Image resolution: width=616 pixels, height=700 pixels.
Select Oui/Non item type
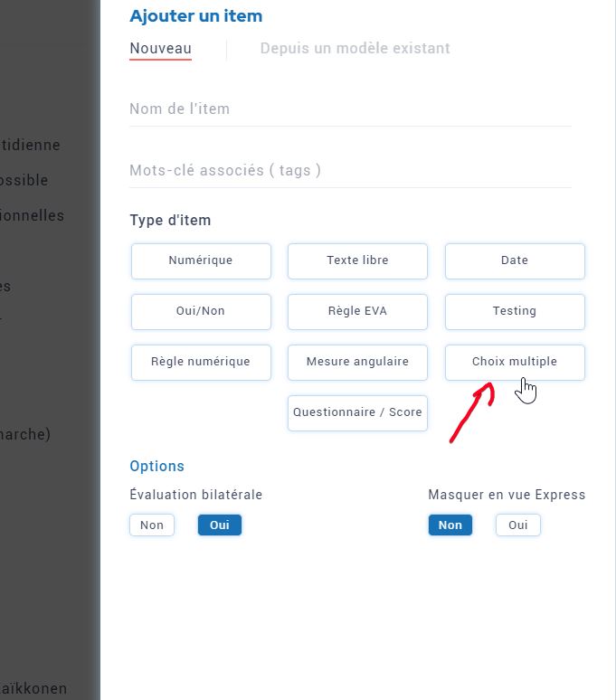[x=201, y=312]
